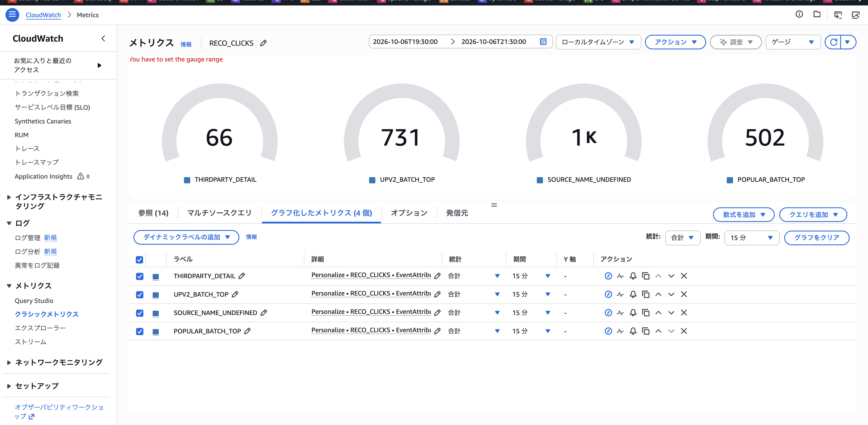Open the ローカルタイムゾーン timezone dropdown
The height and width of the screenshot is (425, 868).
pos(598,42)
